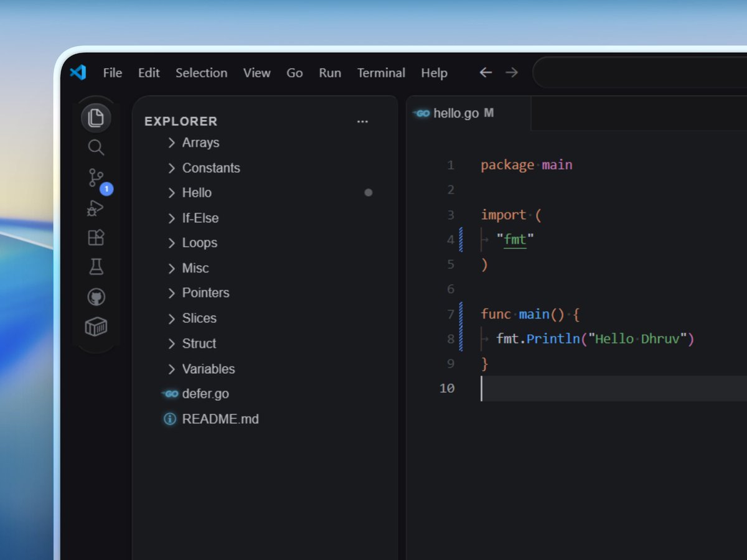Go forward with the right arrow

pyautogui.click(x=512, y=73)
